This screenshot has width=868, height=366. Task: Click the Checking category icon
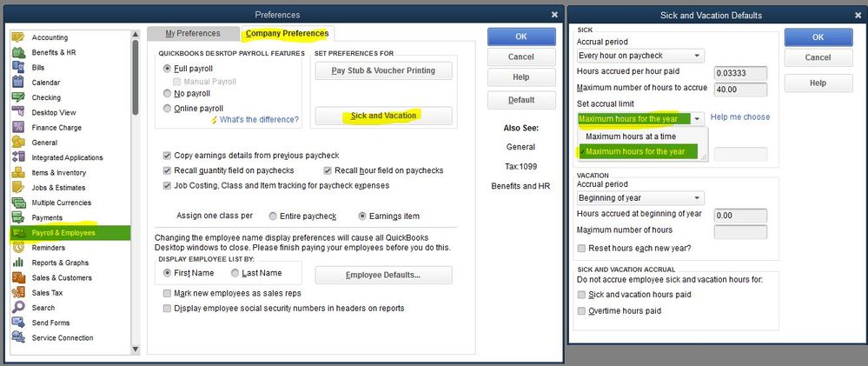coord(18,97)
